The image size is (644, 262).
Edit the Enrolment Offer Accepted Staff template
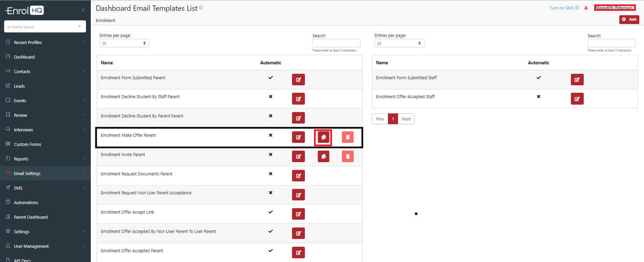(x=577, y=99)
